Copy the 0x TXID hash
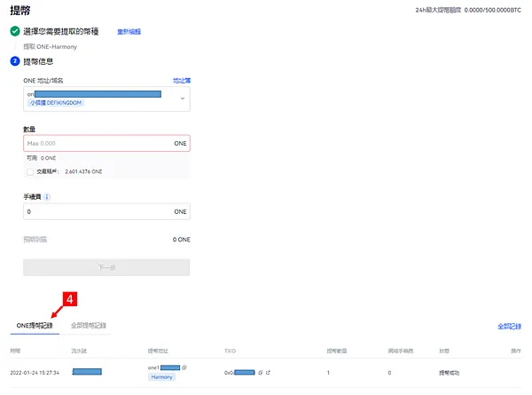Image resolution: width=532 pixels, height=395 pixels. [x=260, y=373]
